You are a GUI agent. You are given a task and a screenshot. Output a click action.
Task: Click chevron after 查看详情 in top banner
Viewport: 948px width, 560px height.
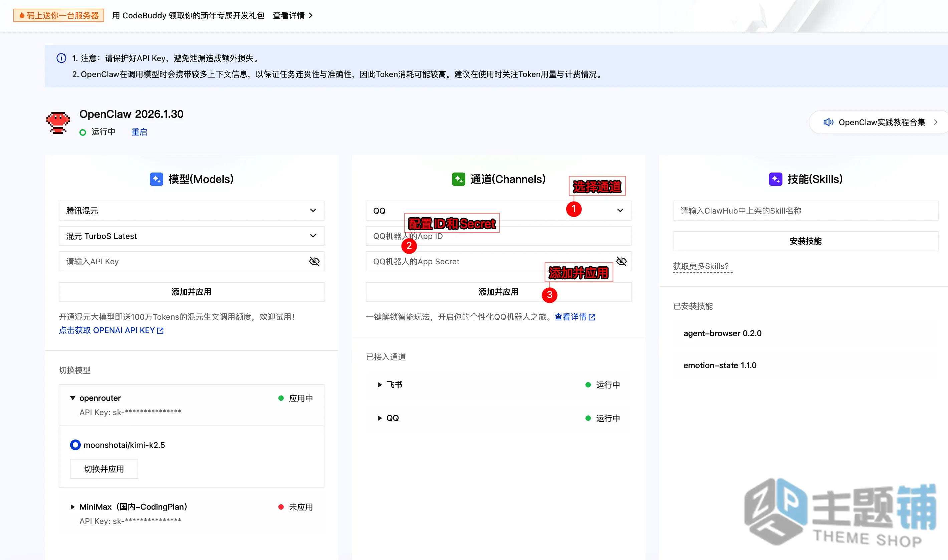(310, 15)
